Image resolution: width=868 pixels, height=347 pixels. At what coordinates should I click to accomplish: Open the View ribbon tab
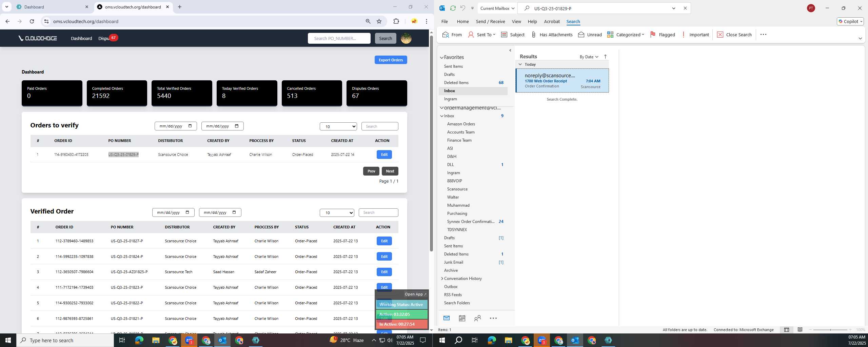(516, 21)
